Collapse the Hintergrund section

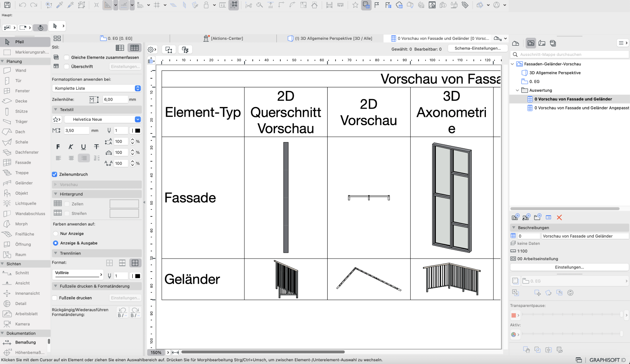(x=56, y=194)
